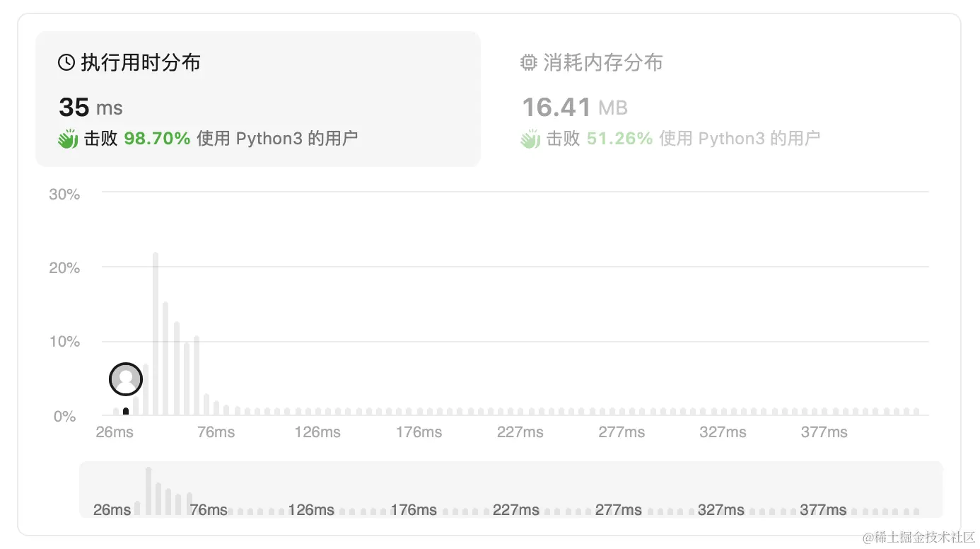Select the 执行用时分布 tab title
This screenshot has width=980, height=549.
click(x=140, y=63)
